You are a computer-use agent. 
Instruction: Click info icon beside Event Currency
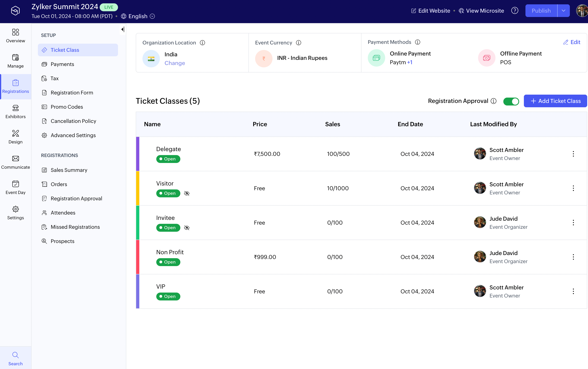point(298,43)
